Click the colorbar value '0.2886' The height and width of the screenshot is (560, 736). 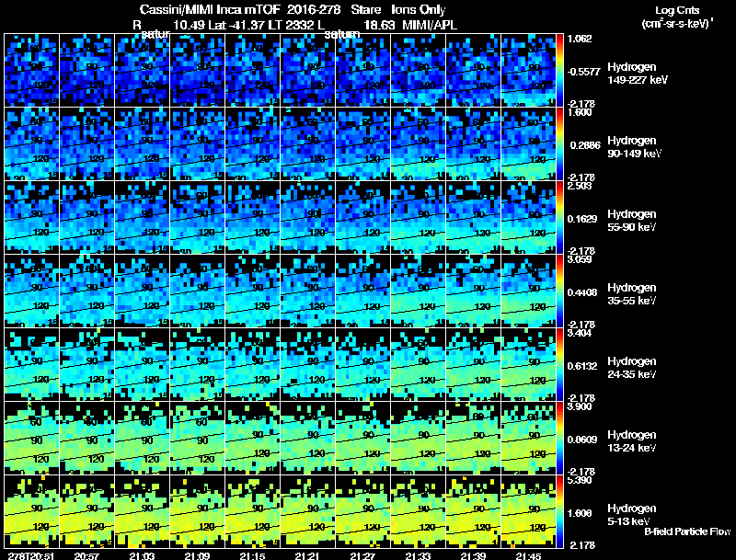pos(585,145)
